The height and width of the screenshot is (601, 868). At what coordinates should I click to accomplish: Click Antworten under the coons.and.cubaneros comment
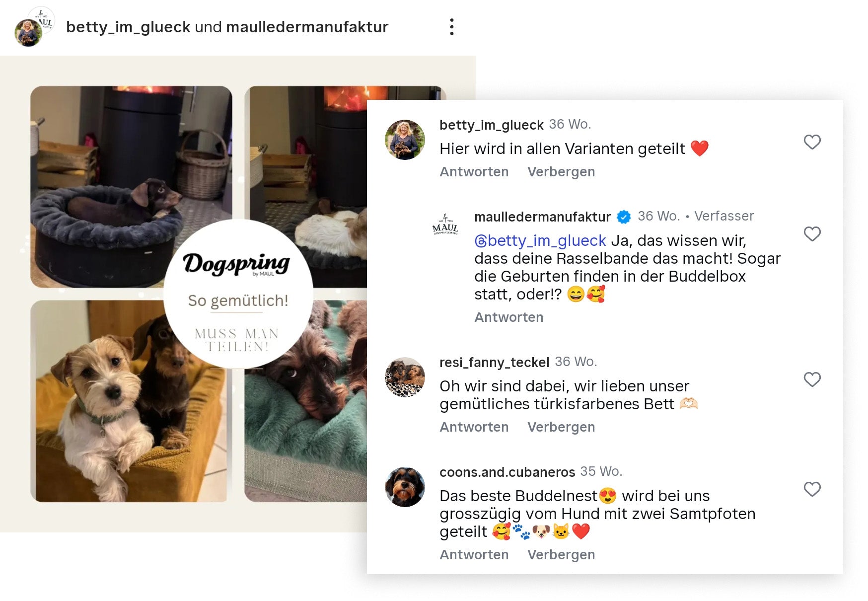[474, 555]
